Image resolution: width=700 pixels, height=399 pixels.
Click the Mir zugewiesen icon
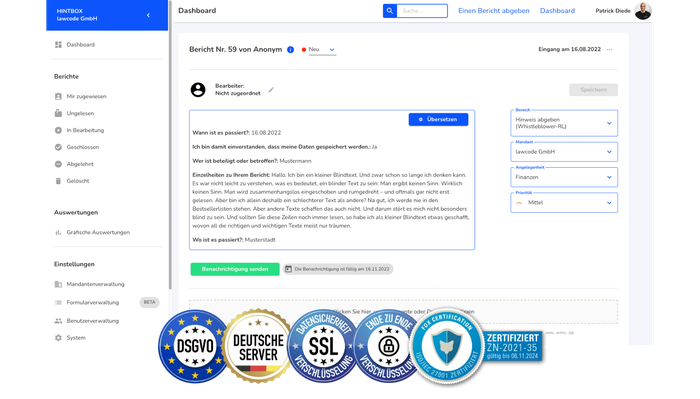[x=58, y=96]
